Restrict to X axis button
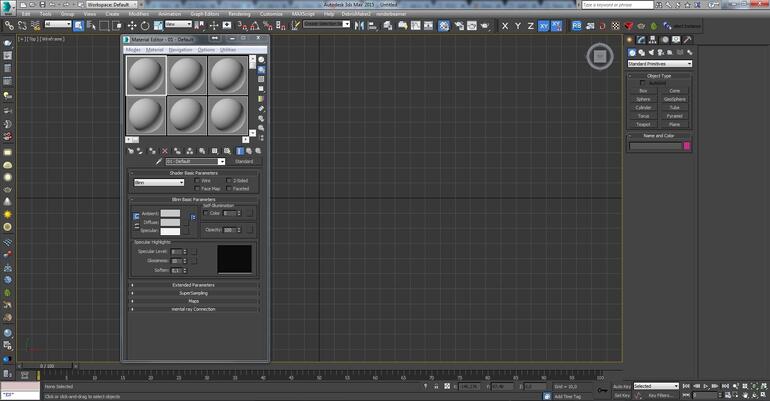 coord(505,26)
